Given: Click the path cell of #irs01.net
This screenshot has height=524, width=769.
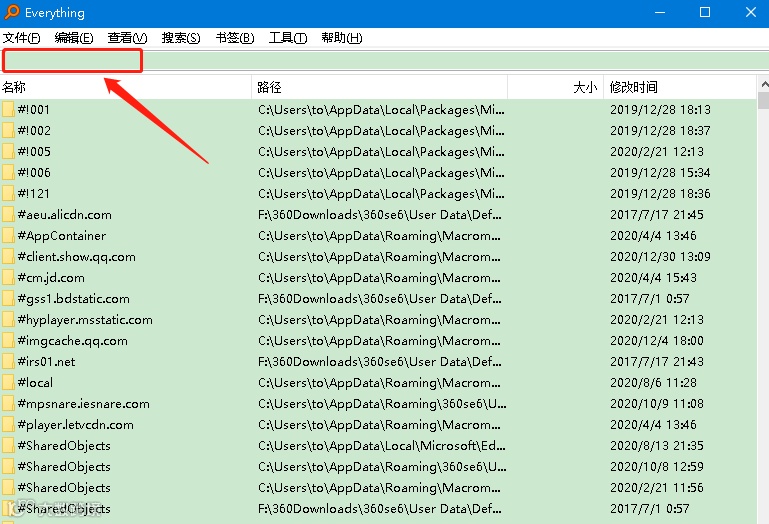Looking at the screenshot, I should [380, 362].
